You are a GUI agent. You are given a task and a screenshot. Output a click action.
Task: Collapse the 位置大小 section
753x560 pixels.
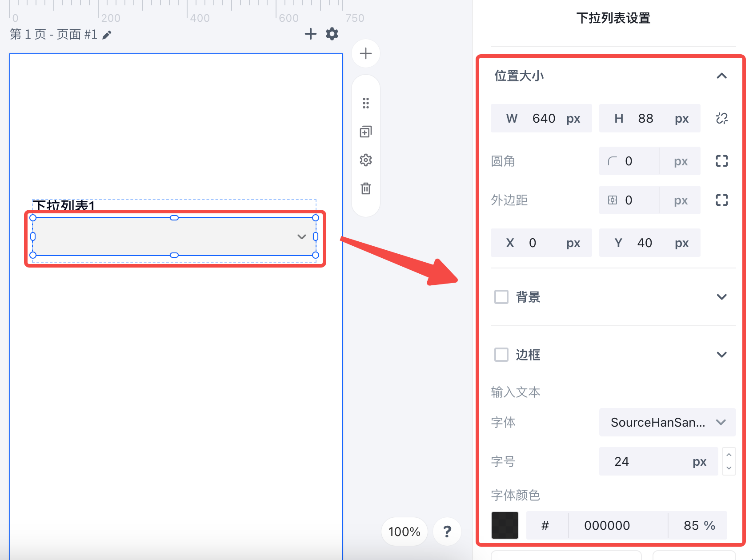(x=722, y=76)
